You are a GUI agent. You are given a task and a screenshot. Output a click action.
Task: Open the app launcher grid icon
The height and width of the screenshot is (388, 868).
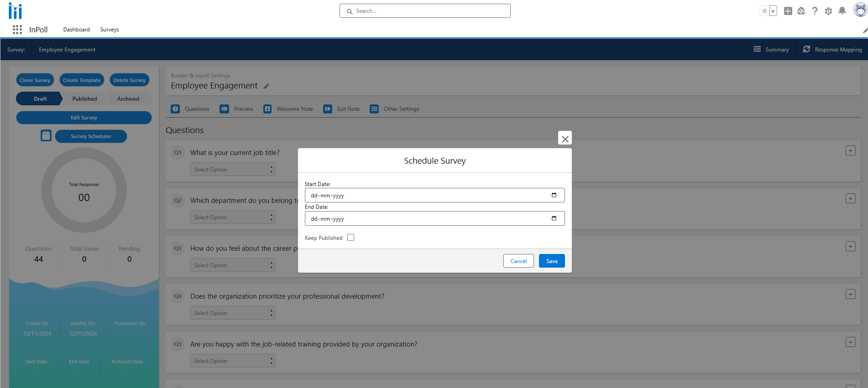click(x=17, y=30)
